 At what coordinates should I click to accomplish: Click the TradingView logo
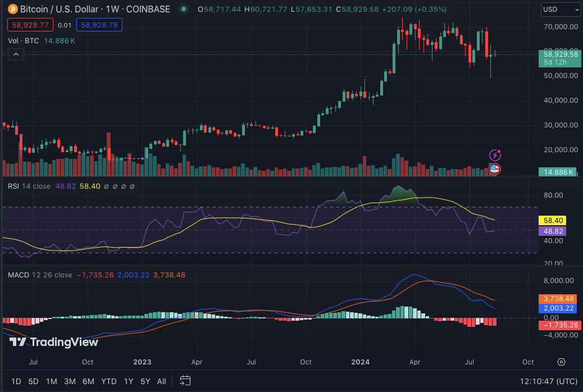pyautogui.click(x=54, y=342)
